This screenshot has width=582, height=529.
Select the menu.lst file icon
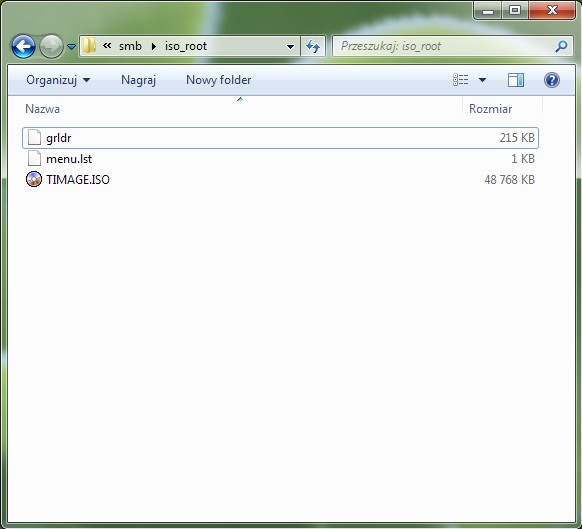tap(34, 159)
